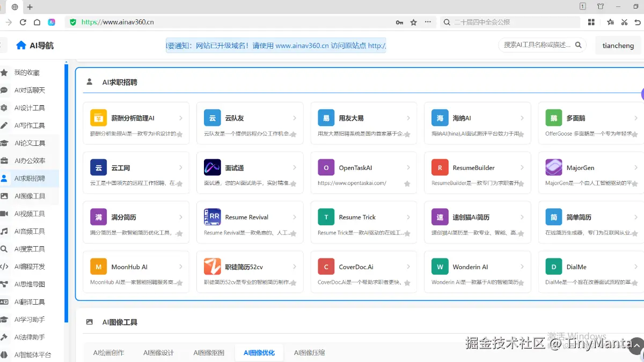Click the Resume Revival "RR" icon
The width and height of the screenshot is (644, 362).
212,217
